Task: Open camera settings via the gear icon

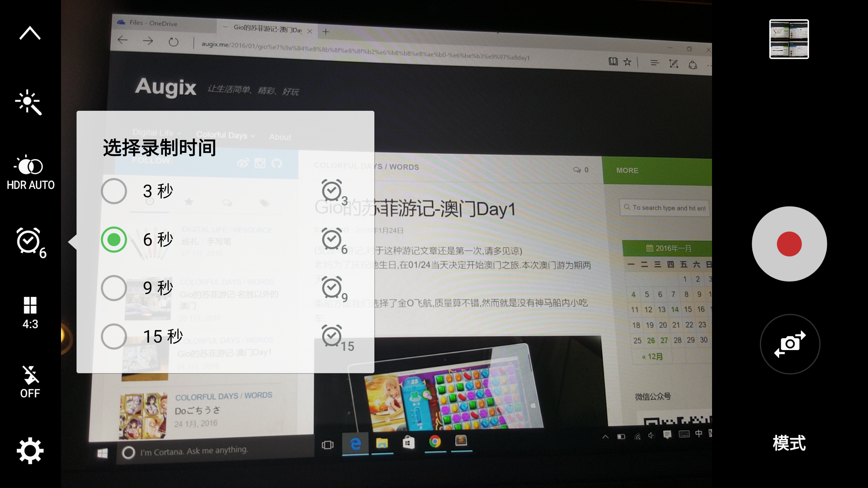Action: tap(30, 451)
